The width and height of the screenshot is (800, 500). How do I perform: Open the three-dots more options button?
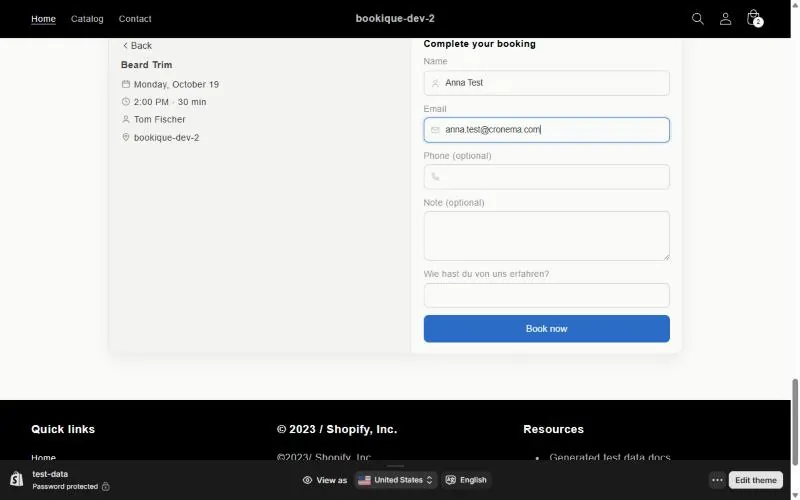tap(717, 480)
